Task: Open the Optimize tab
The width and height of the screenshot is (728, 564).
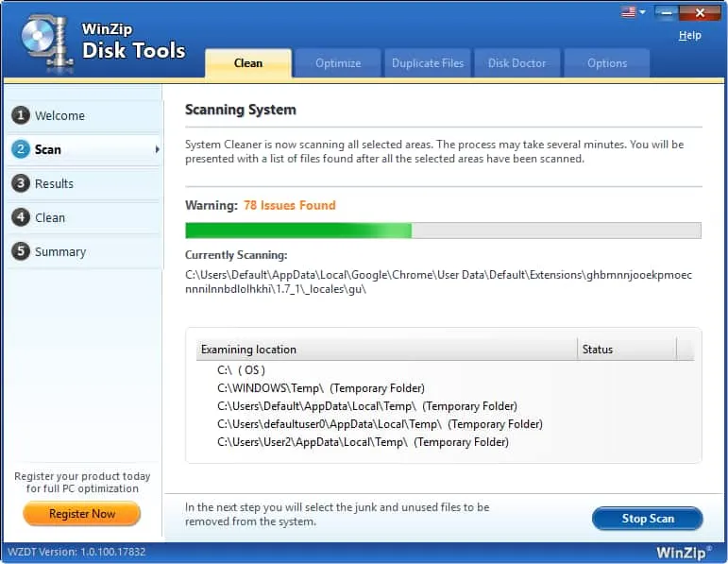Action: (x=338, y=63)
